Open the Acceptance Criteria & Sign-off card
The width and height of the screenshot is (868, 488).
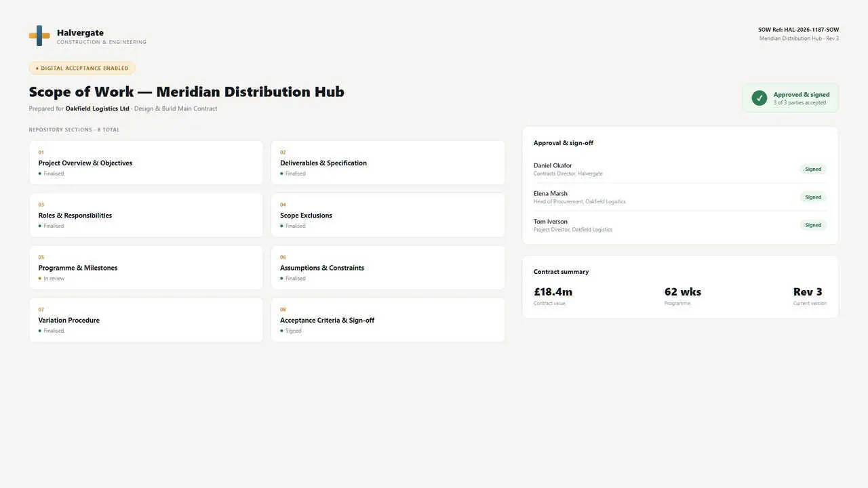point(388,320)
